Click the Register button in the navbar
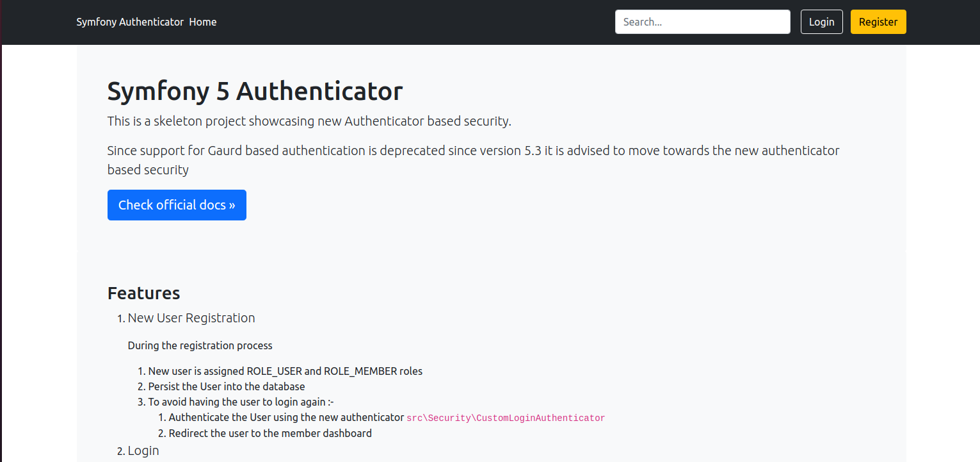Screen dimensions: 980x462 pyautogui.click(x=878, y=21)
